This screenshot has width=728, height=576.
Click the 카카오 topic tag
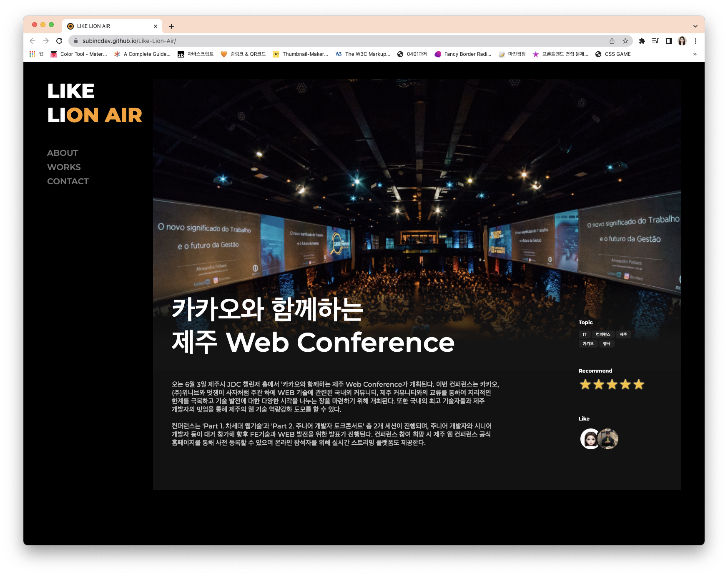[588, 343]
